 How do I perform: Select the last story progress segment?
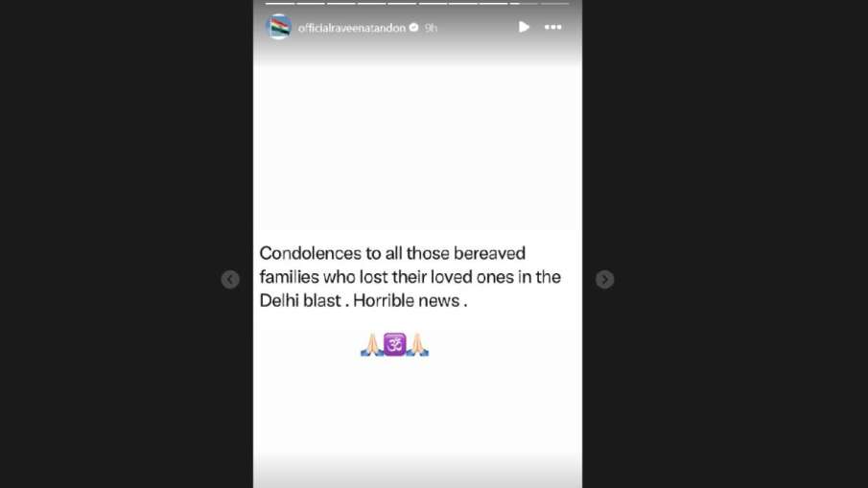tap(554, 3)
